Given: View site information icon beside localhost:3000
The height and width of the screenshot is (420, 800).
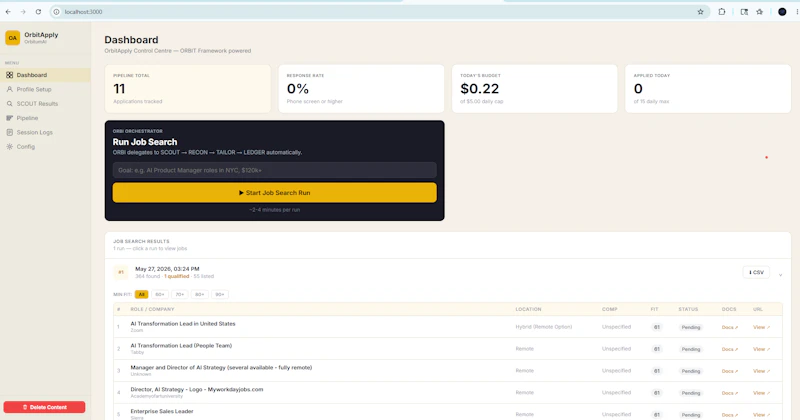Looking at the screenshot, I should click(57, 12).
